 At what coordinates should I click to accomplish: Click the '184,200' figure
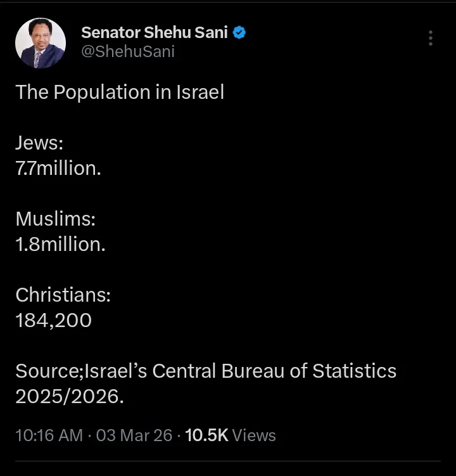click(54, 321)
